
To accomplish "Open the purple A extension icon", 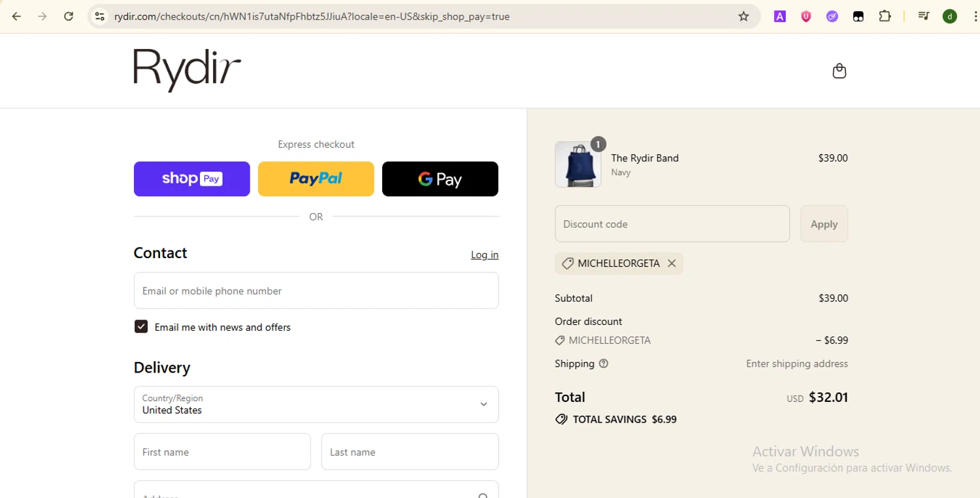I will point(780,16).
